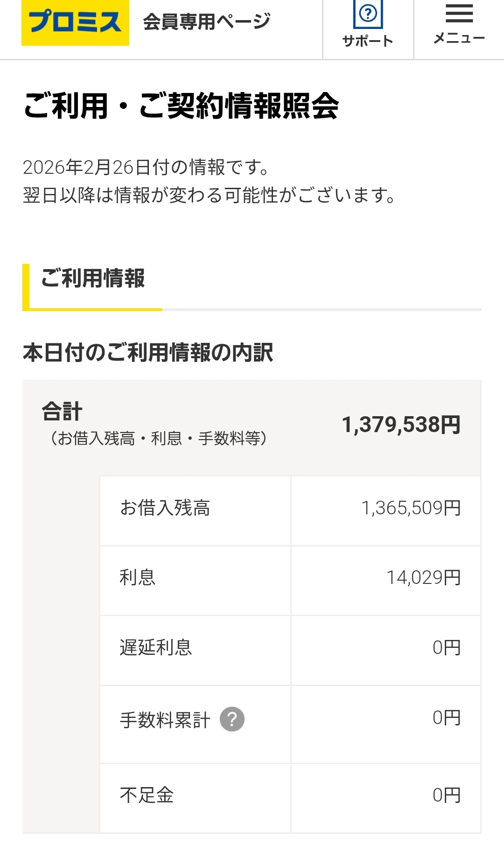The height and width of the screenshot is (852, 504).
Task: Select the 14,029円 interest value
Action: [x=423, y=578]
